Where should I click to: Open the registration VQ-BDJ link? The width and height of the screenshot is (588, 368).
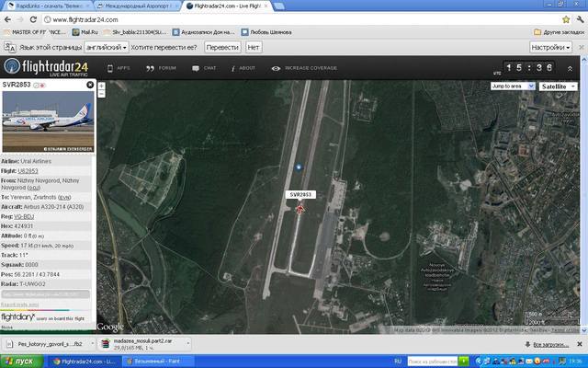pos(24,217)
